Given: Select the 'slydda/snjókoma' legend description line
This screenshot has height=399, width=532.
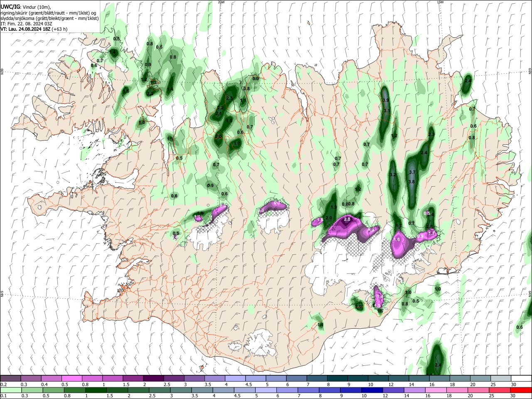Looking at the screenshot, I should 49,18.
